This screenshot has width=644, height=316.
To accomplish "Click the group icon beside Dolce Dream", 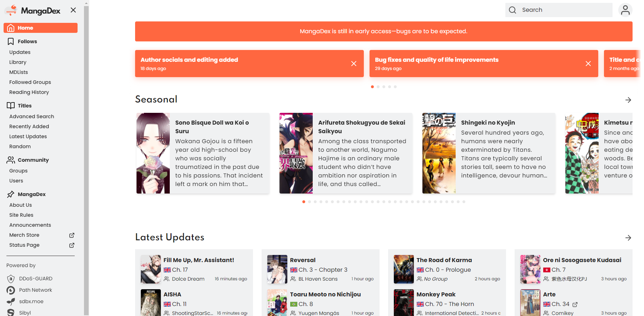I will click(167, 279).
